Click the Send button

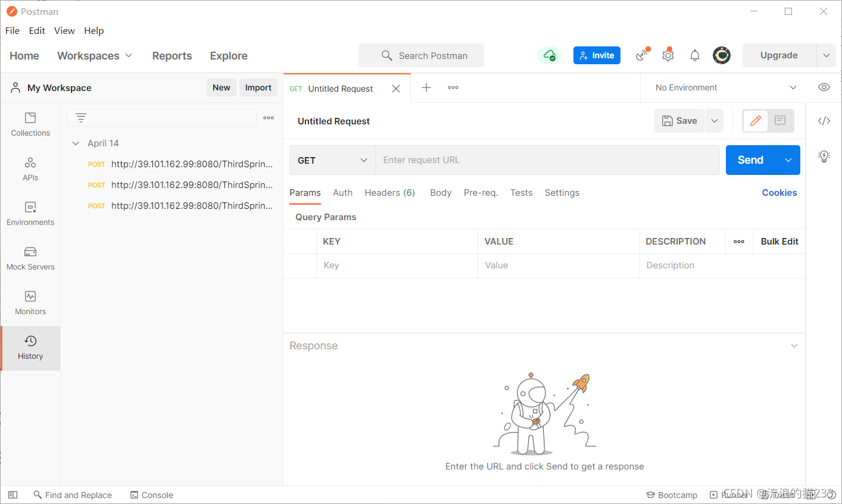[x=751, y=160]
